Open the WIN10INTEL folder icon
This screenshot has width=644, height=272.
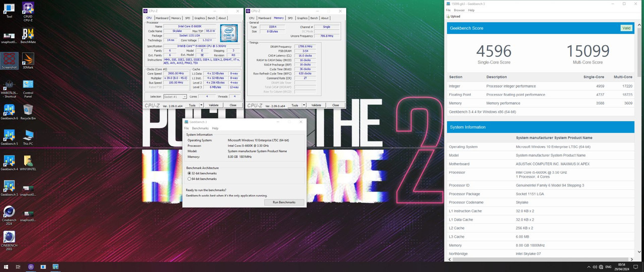(28, 163)
